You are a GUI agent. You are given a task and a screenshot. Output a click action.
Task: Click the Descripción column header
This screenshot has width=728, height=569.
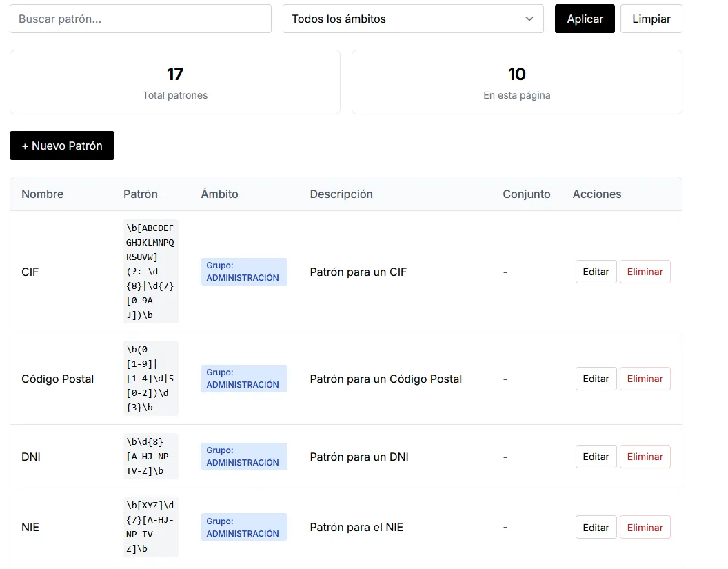[x=341, y=194]
